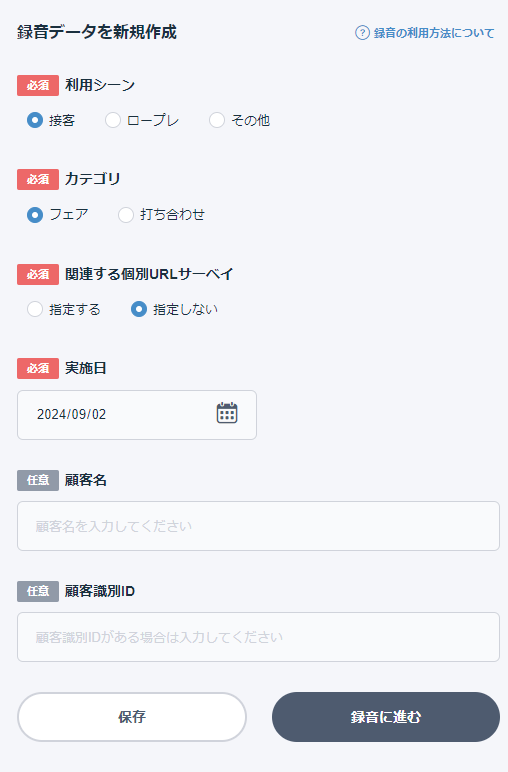Click the 録音データを新規作成 heading
Image resolution: width=508 pixels, height=772 pixels.
click(x=96, y=32)
